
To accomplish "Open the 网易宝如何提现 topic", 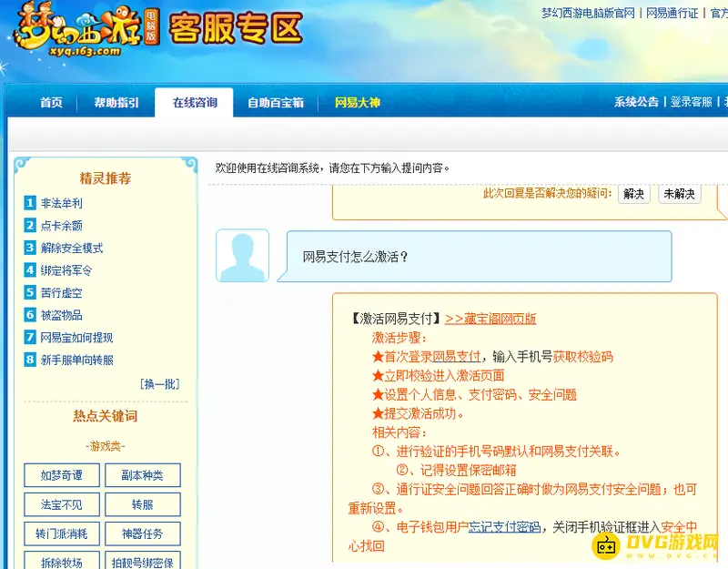I will (x=76, y=337).
